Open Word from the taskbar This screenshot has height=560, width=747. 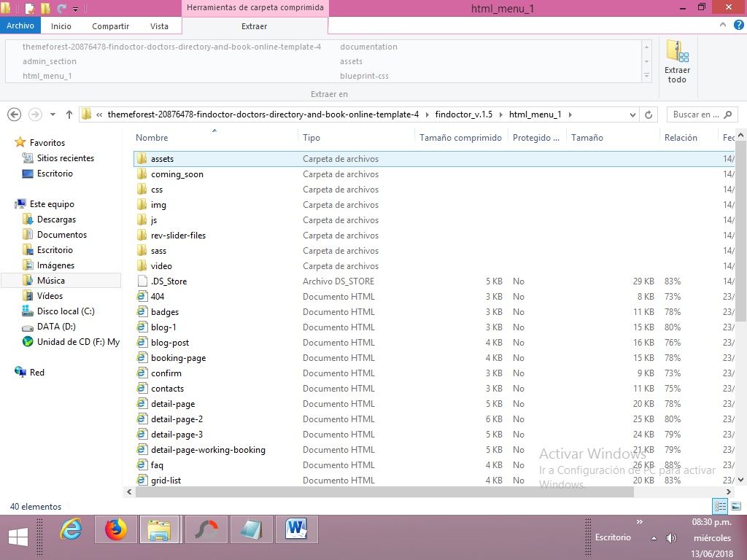point(295,529)
